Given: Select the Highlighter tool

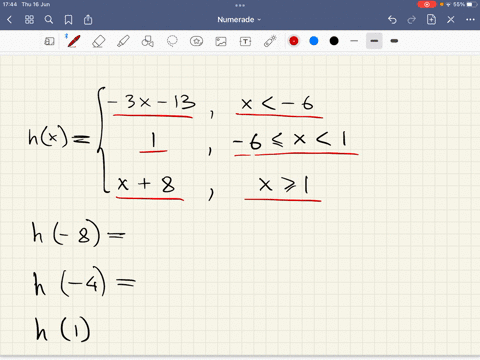Looking at the screenshot, I should click(x=123, y=41).
